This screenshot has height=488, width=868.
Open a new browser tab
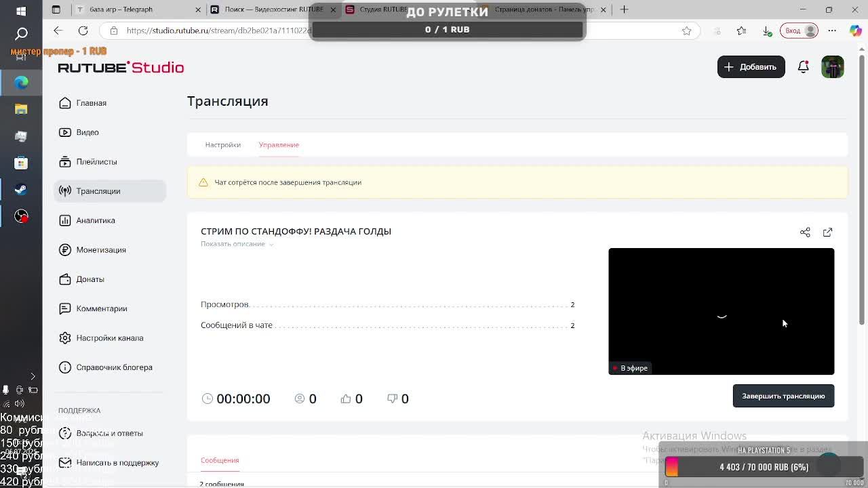(x=624, y=9)
